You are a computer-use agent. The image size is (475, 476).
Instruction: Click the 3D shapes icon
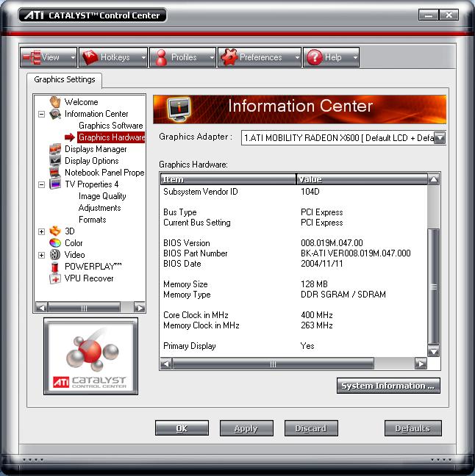(x=55, y=231)
